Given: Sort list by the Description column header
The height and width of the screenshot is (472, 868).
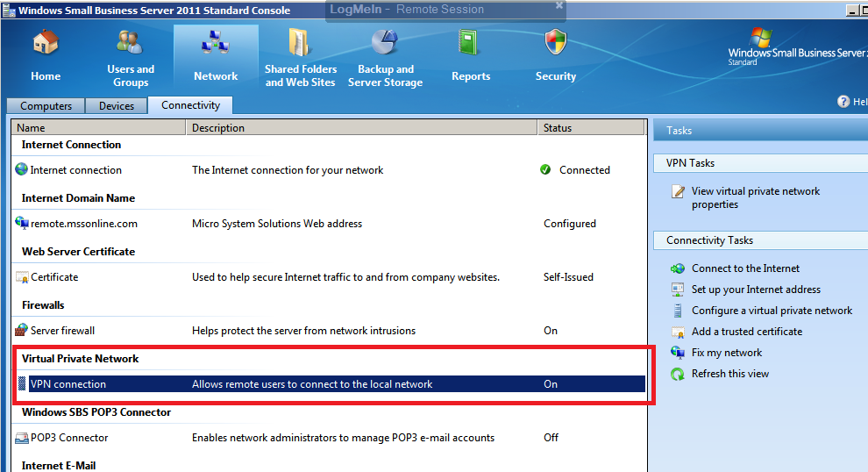Looking at the screenshot, I should (361, 127).
